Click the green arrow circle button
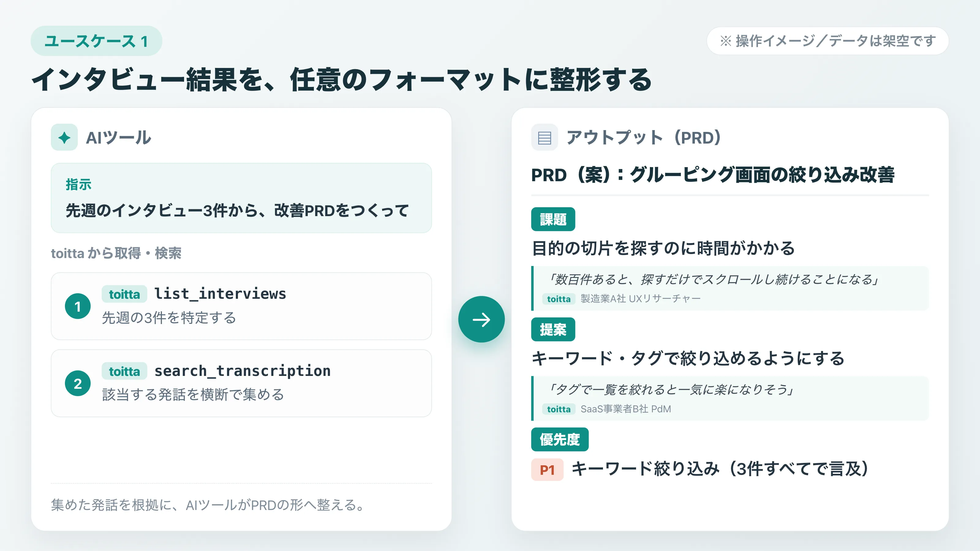The width and height of the screenshot is (980, 551). 481,319
